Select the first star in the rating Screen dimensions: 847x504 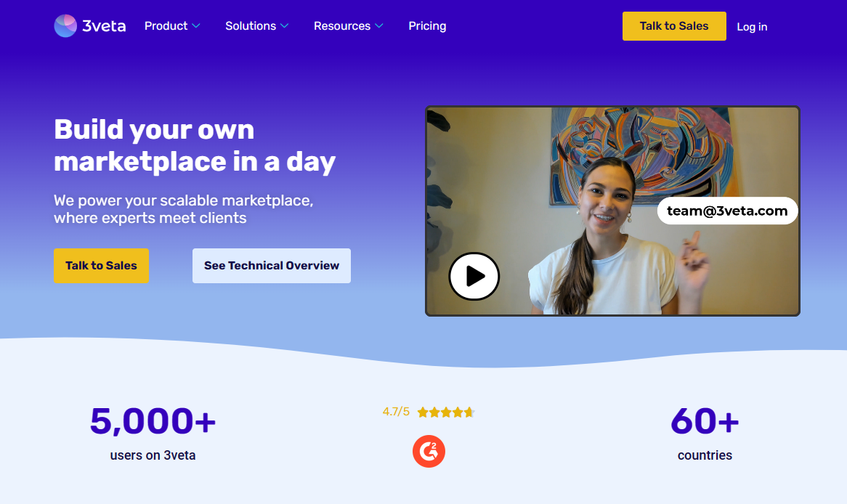coord(424,412)
